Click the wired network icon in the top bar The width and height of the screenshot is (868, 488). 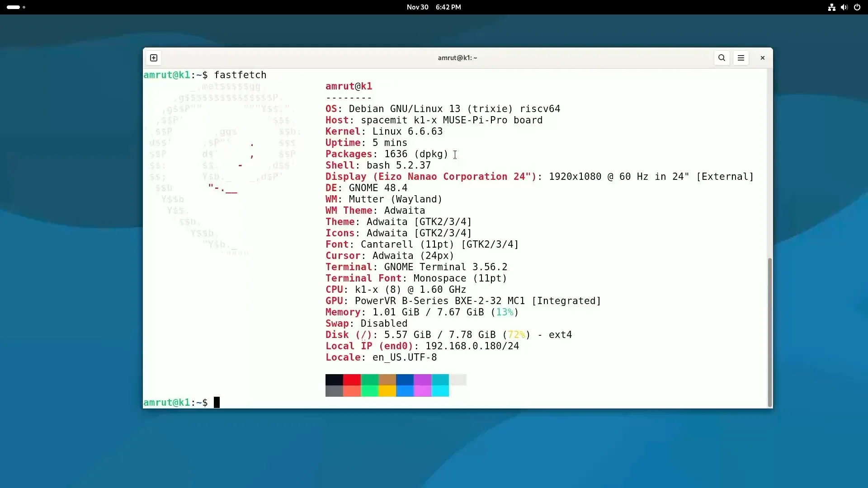(x=831, y=7)
